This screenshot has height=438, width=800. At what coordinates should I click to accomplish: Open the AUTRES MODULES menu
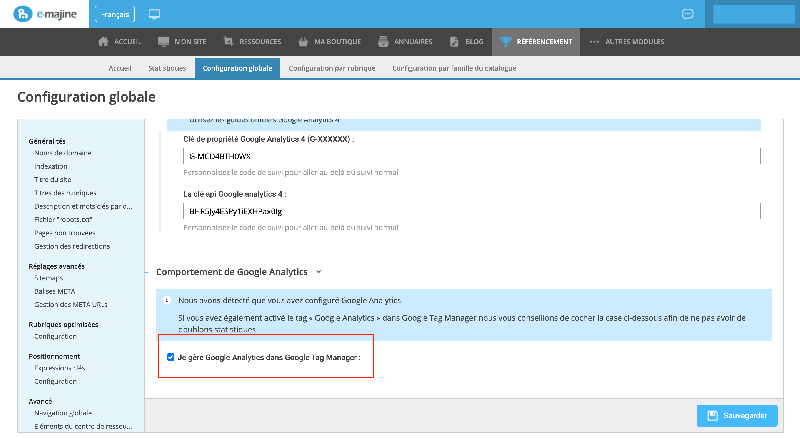[627, 41]
